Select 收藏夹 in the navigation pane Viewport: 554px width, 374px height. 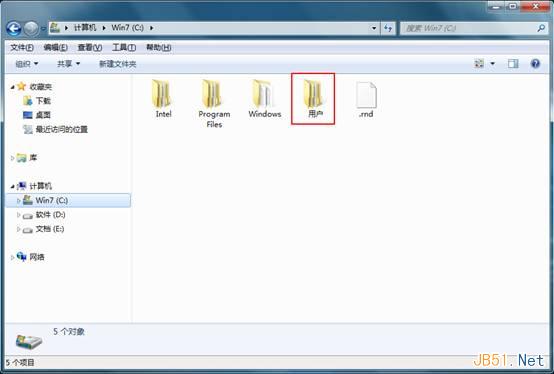coord(41,87)
